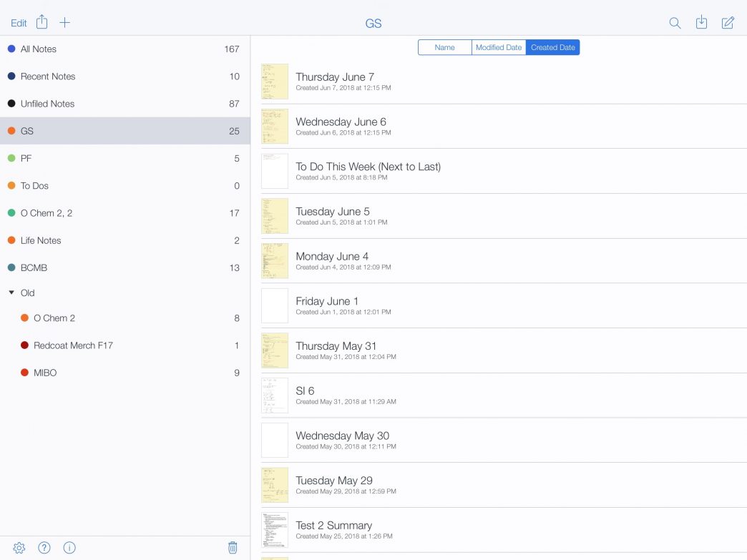The height and width of the screenshot is (560, 747).
Task: Open the trash bin icon
Action: click(x=233, y=548)
